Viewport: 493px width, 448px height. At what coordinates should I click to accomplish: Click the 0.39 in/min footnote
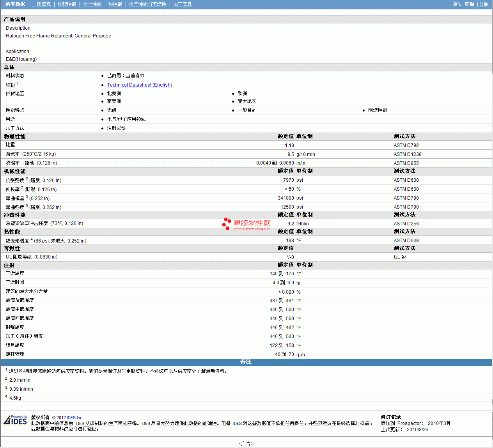click(21, 389)
